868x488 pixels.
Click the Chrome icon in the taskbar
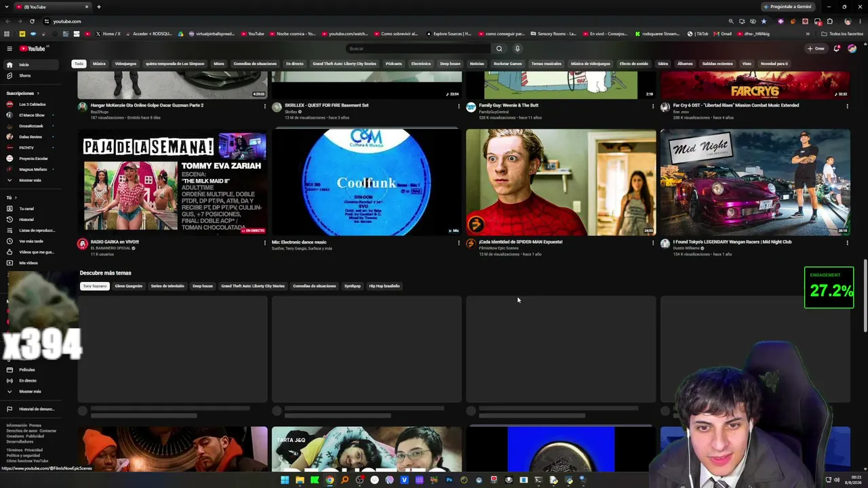pyautogui.click(x=330, y=480)
